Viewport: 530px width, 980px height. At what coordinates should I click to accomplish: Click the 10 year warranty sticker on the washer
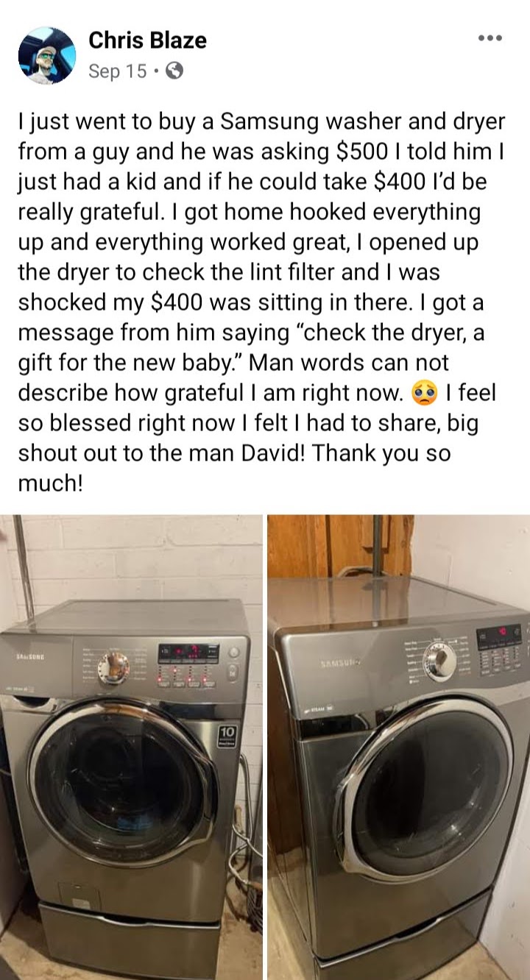[228, 736]
